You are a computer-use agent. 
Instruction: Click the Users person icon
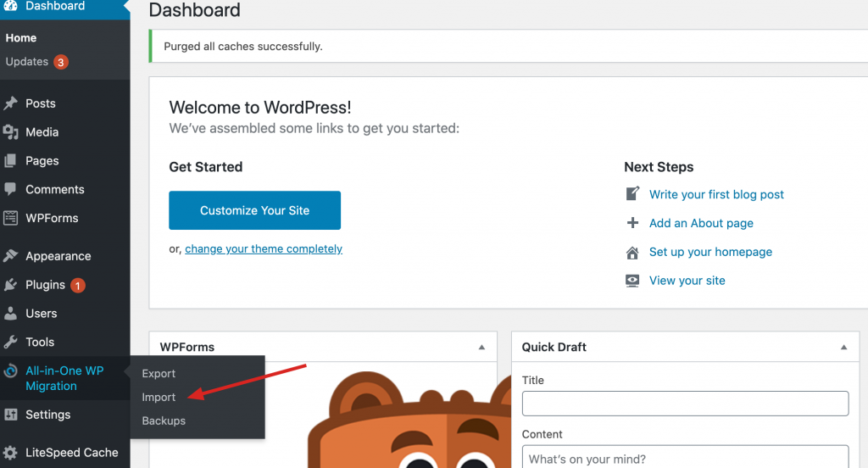click(11, 314)
